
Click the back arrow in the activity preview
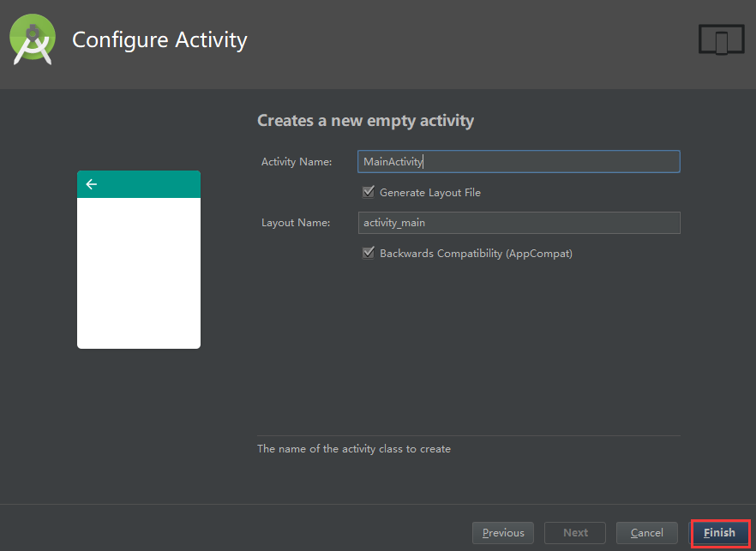[91, 184]
